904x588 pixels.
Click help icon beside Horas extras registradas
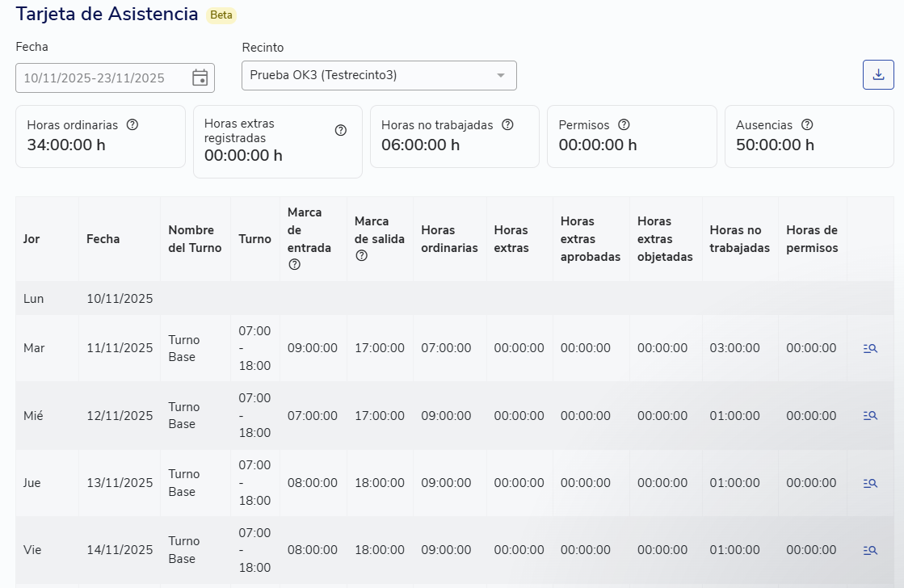coord(341,131)
